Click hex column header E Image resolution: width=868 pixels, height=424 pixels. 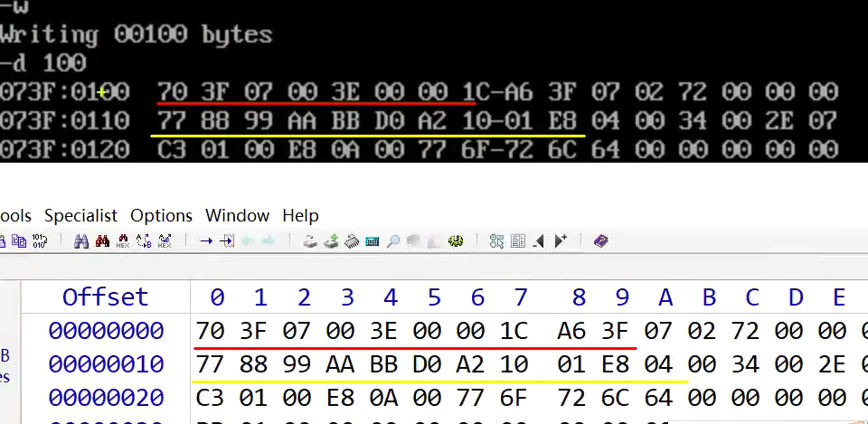(839, 297)
